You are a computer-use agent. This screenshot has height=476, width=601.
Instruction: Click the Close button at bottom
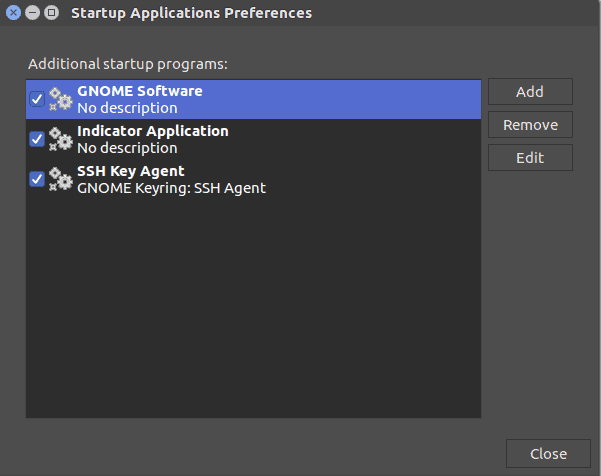(x=548, y=453)
